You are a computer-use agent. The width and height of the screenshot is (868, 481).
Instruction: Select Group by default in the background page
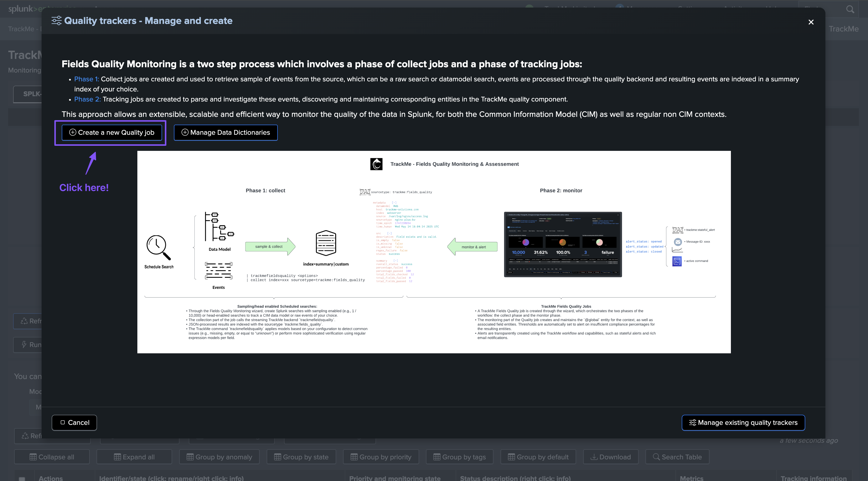538,457
